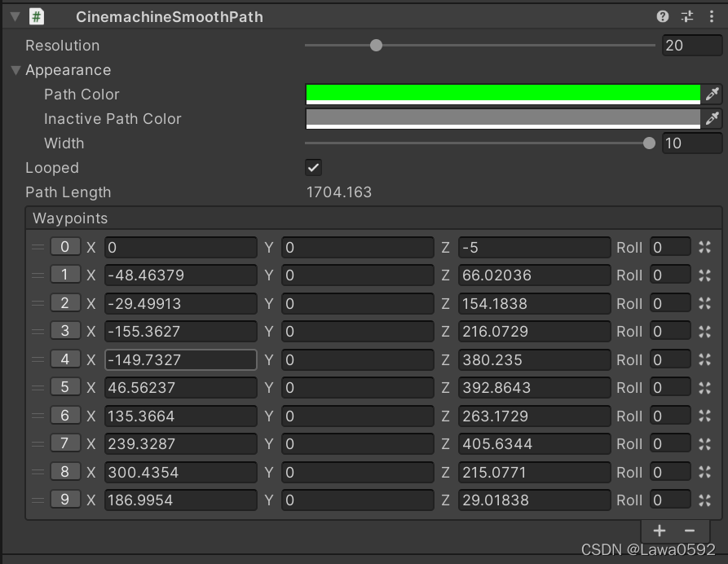The height and width of the screenshot is (564, 728).
Task: Grab the drag handle of waypoint 3
Action: tap(38, 332)
